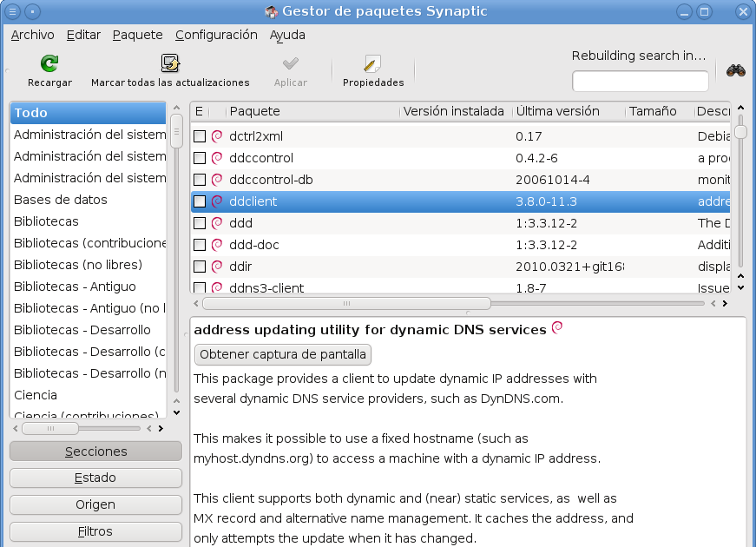Click Debian swirl icon beside dctrl2xml
756x547 pixels.
tap(217, 136)
